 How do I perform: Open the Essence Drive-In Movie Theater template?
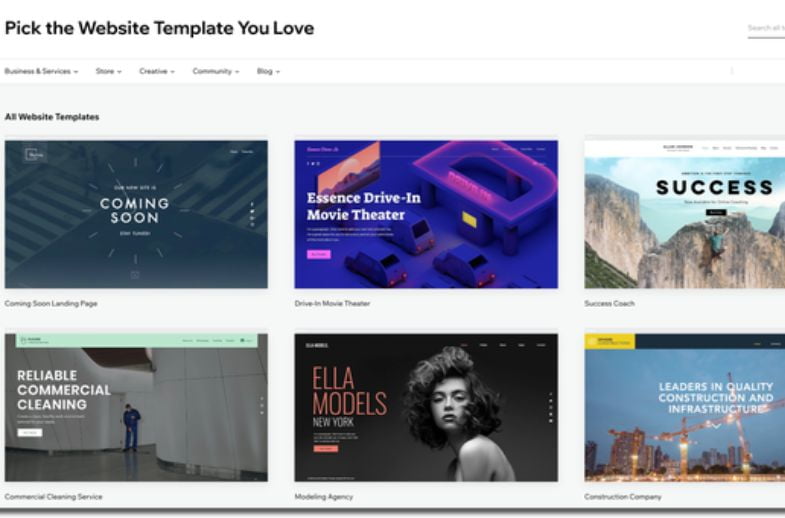[426, 214]
